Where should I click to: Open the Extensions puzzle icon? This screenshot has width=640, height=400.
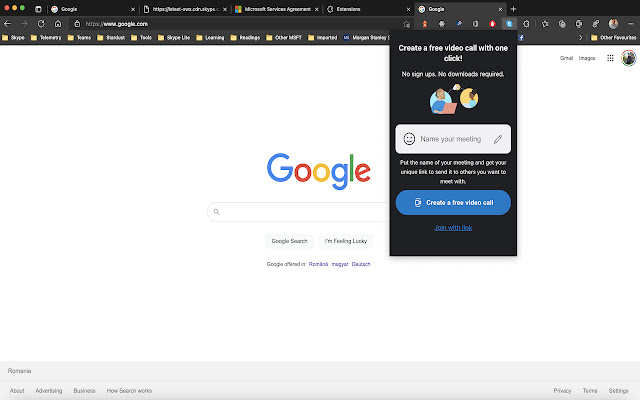[526, 24]
